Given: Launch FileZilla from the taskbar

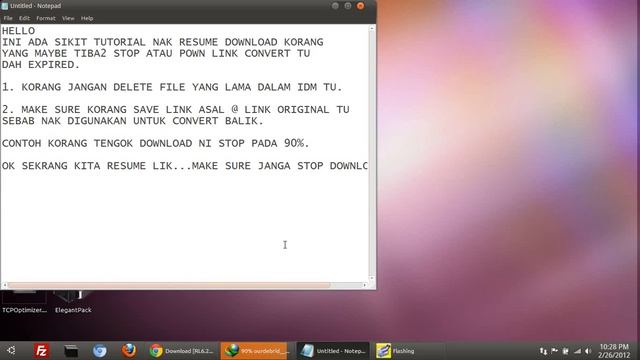Looking at the screenshot, I should [41, 351].
